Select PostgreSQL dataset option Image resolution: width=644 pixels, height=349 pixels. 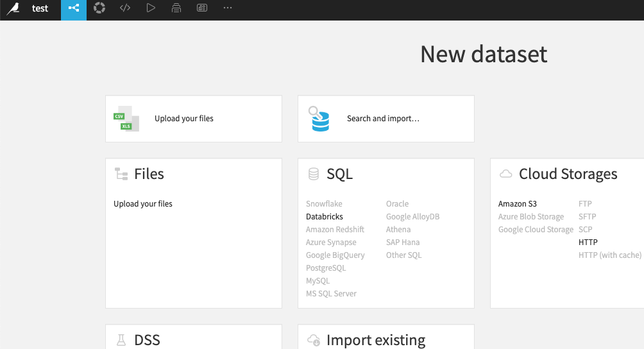point(326,268)
